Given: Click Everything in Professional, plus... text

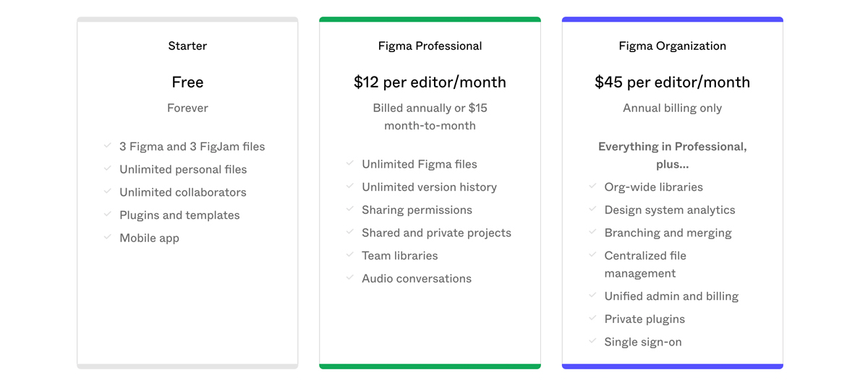Looking at the screenshot, I should pos(672,155).
